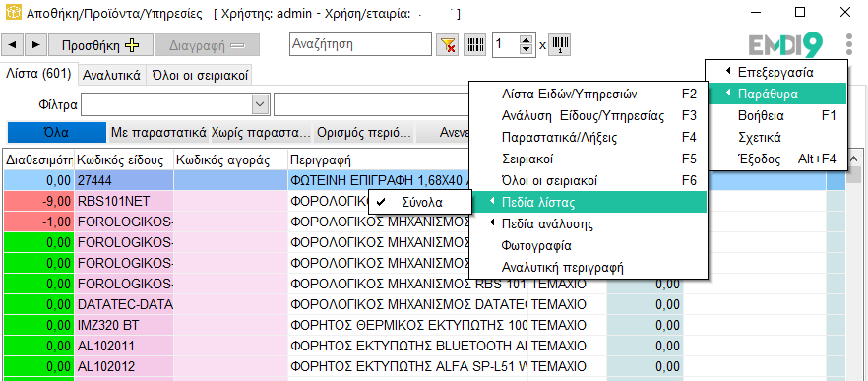868x381 pixels.
Task: Select the Χωρίς παραστα... filter button
Action: 261,132
